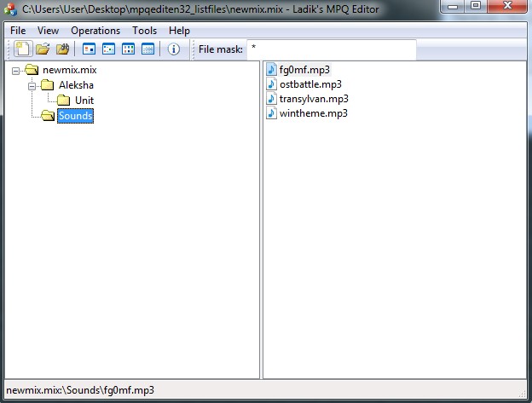Click the Open MPQ archive folder icon

[43, 49]
